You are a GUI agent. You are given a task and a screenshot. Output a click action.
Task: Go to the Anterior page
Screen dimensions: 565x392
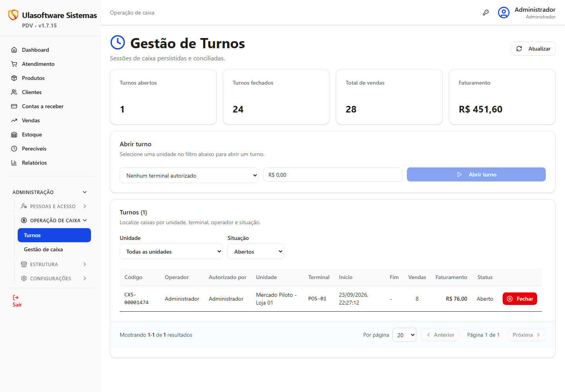[x=440, y=335]
